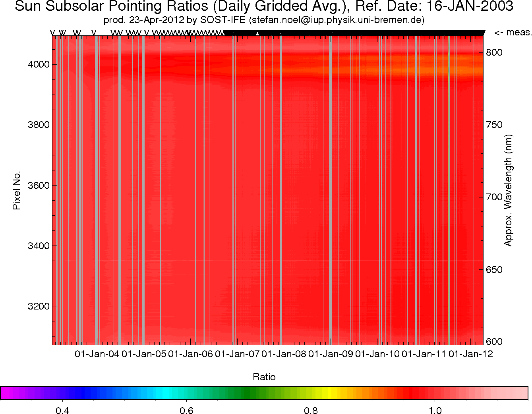Click the '0.4' colorbar tick label
This screenshot has height=414, width=532.
62,410
